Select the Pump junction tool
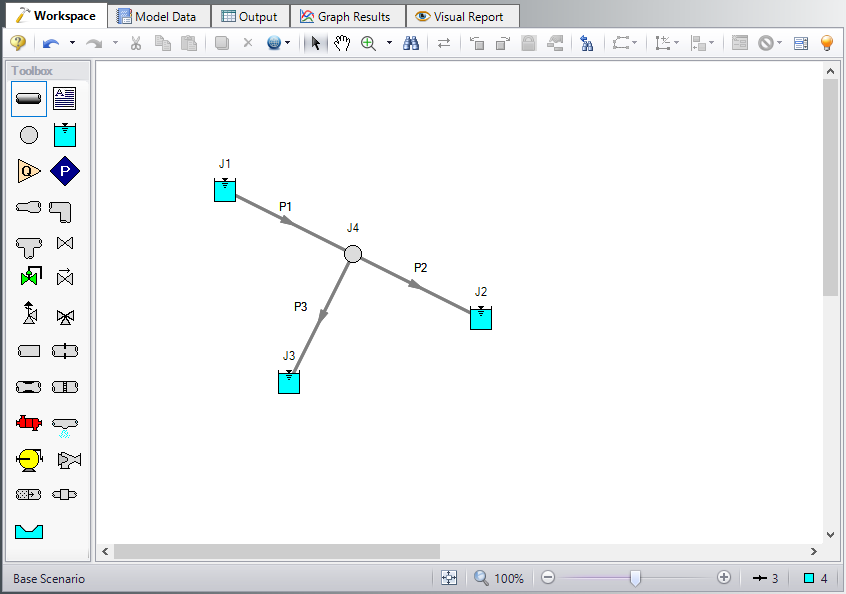846x594 pixels. click(x=28, y=459)
